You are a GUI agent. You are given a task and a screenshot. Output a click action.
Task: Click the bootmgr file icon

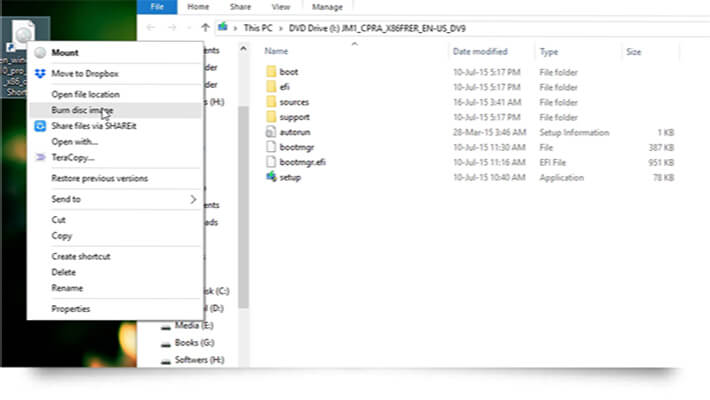(x=271, y=147)
